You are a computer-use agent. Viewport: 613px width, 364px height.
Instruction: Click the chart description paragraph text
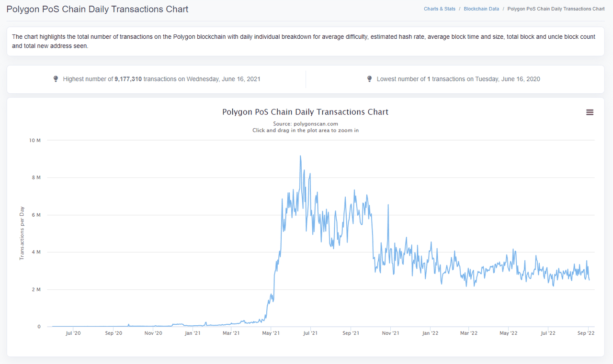tap(305, 42)
